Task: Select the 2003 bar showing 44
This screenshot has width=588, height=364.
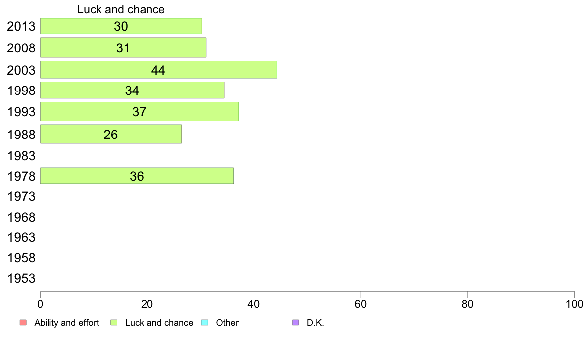Action: coord(158,70)
